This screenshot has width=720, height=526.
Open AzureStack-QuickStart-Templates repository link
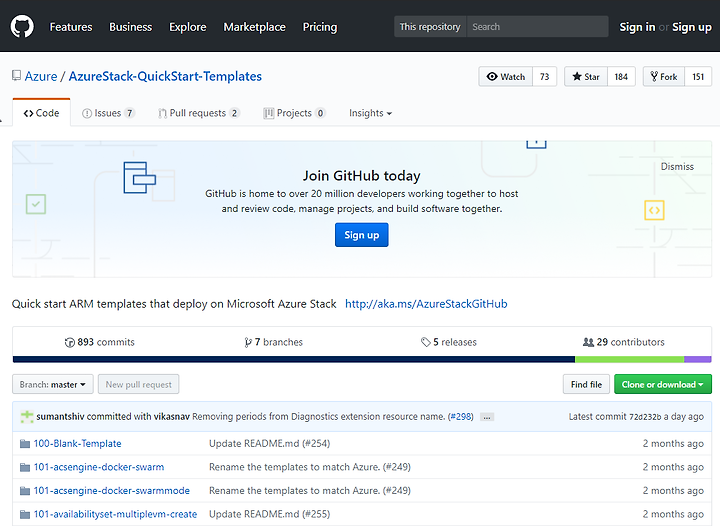pos(165,76)
